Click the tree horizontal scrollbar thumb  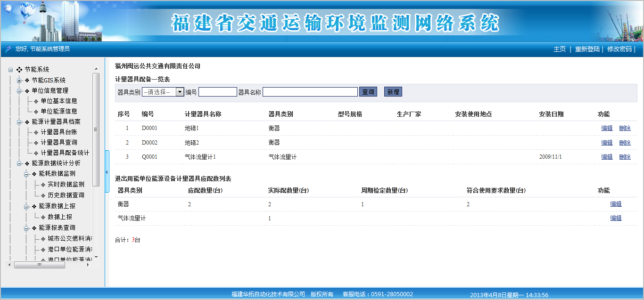pos(40,265)
